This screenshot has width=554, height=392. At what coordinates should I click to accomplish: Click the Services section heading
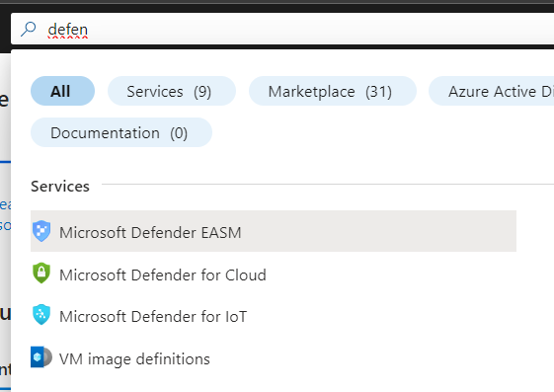60,186
